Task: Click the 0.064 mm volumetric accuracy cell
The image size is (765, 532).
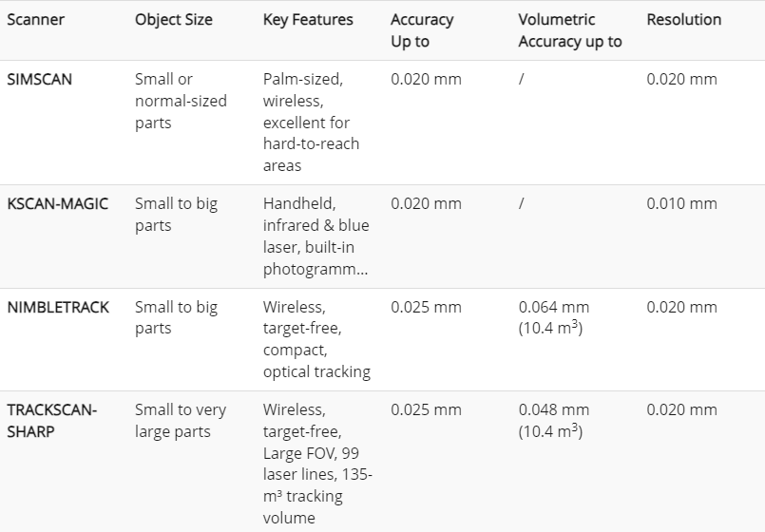Action: pyautogui.click(x=554, y=317)
